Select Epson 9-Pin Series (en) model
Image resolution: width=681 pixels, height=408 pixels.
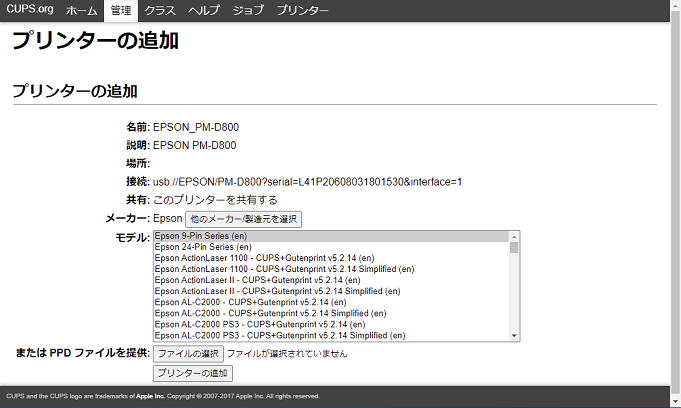pos(332,236)
